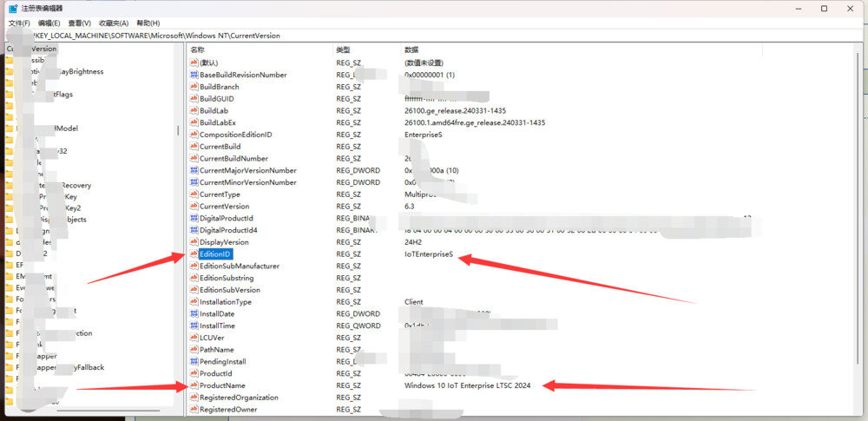Open the 帮助(H) menu
868x421 pixels.
[148, 23]
